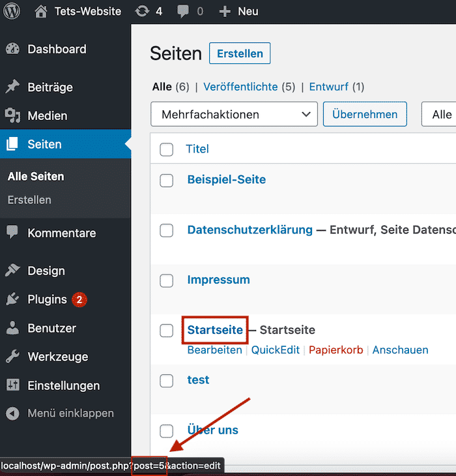Open the Mehrfachaktionen dropdown
Screen dimensions: 456x476
coord(234,114)
